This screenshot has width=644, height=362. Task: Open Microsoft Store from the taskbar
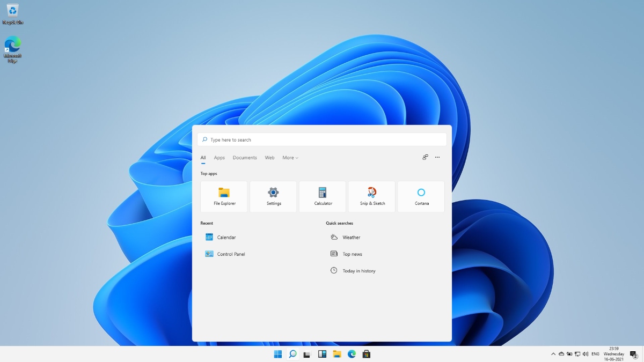[x=367, y=354]
